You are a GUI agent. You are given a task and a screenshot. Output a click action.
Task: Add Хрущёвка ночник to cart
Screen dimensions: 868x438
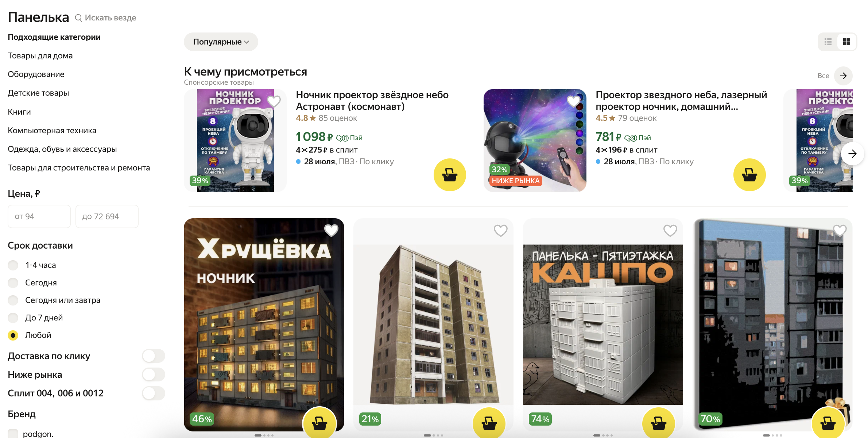319,423
